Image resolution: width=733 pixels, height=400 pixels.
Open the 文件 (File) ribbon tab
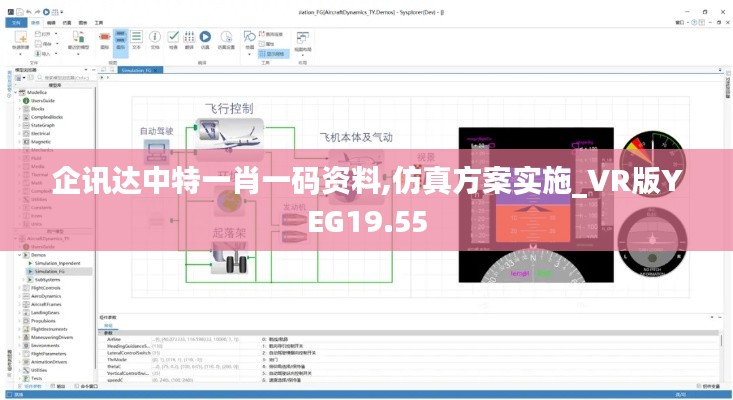[16, 22]
